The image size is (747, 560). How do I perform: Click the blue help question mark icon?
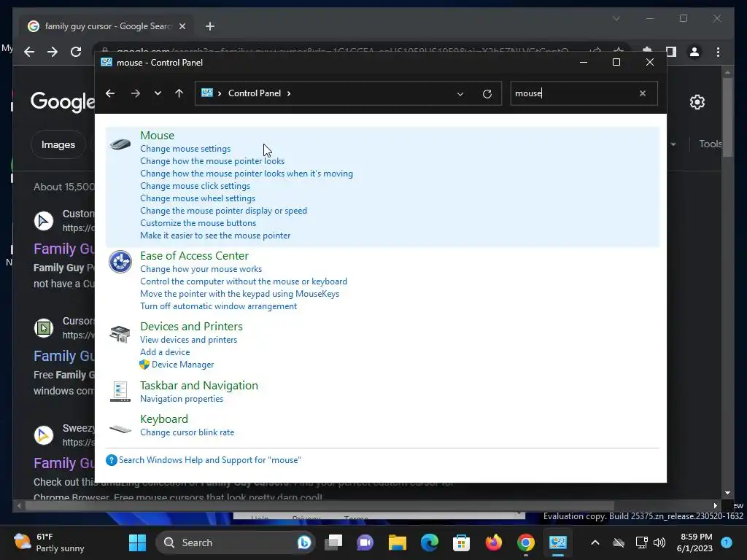coord(112,460)
